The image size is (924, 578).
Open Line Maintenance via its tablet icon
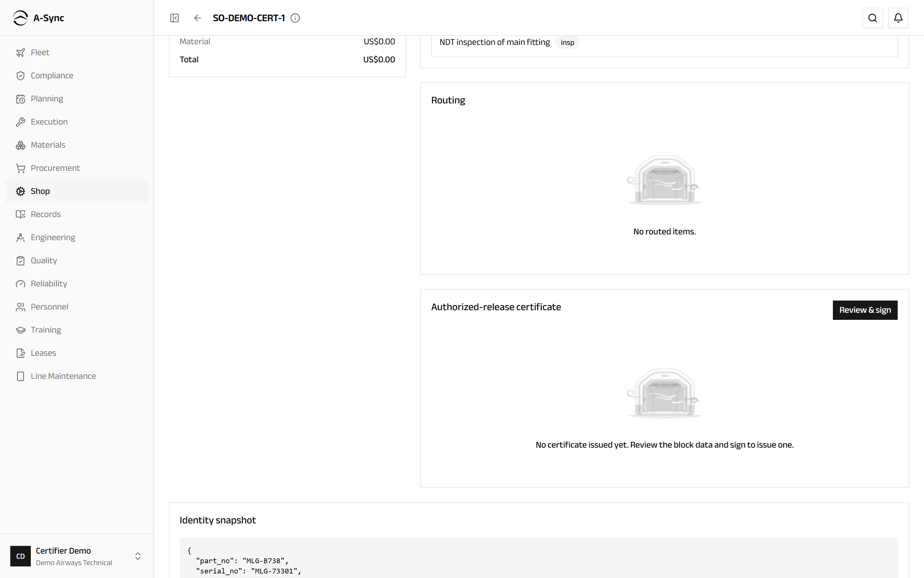pos(21,376)
